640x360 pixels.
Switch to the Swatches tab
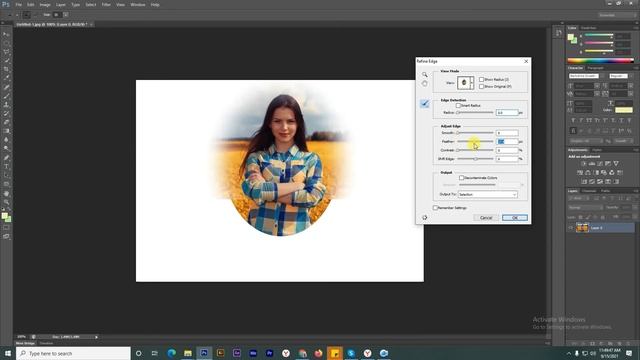click(589, 28)
